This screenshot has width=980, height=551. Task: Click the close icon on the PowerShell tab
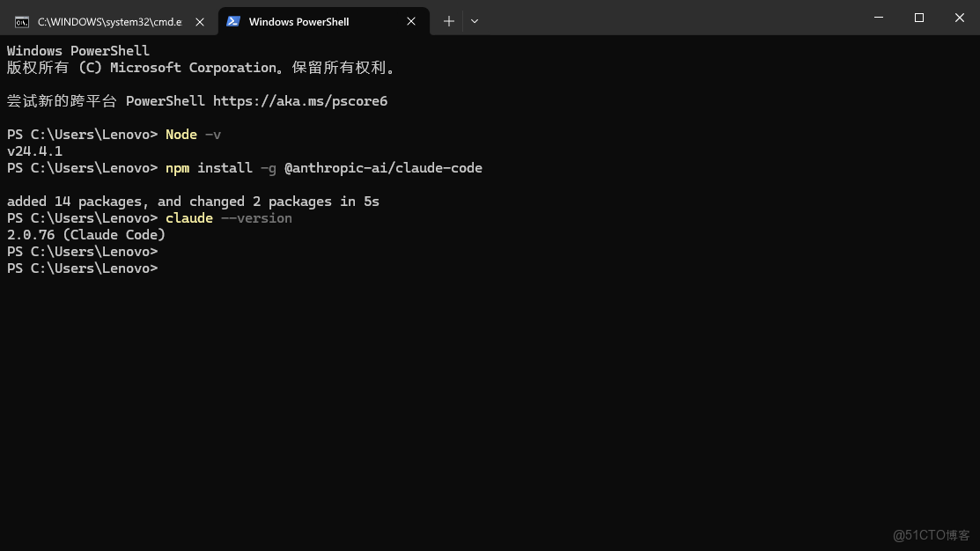pyautogui.click(x=410, y=21)
